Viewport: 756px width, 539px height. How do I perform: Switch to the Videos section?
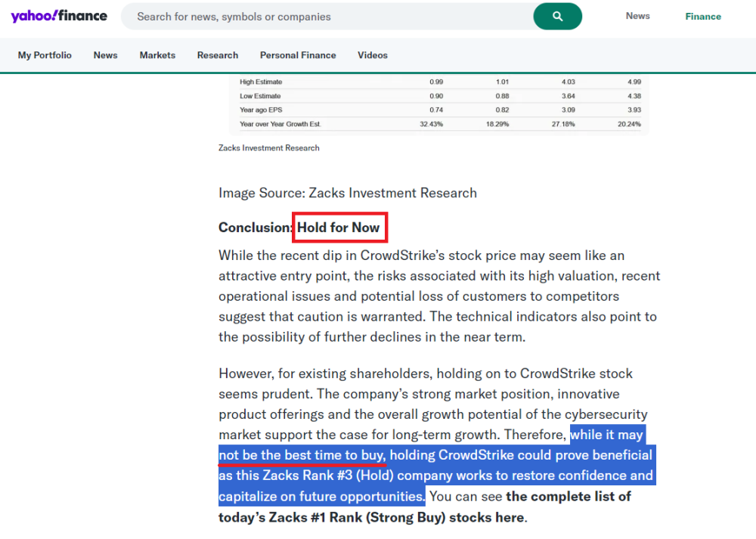point(373,55)
